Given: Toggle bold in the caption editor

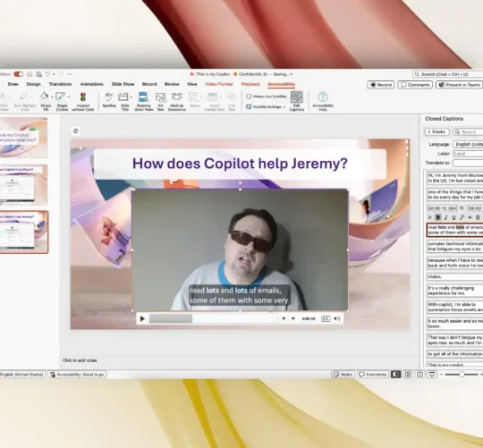Looking at the screenshot, I should [438, 217].
